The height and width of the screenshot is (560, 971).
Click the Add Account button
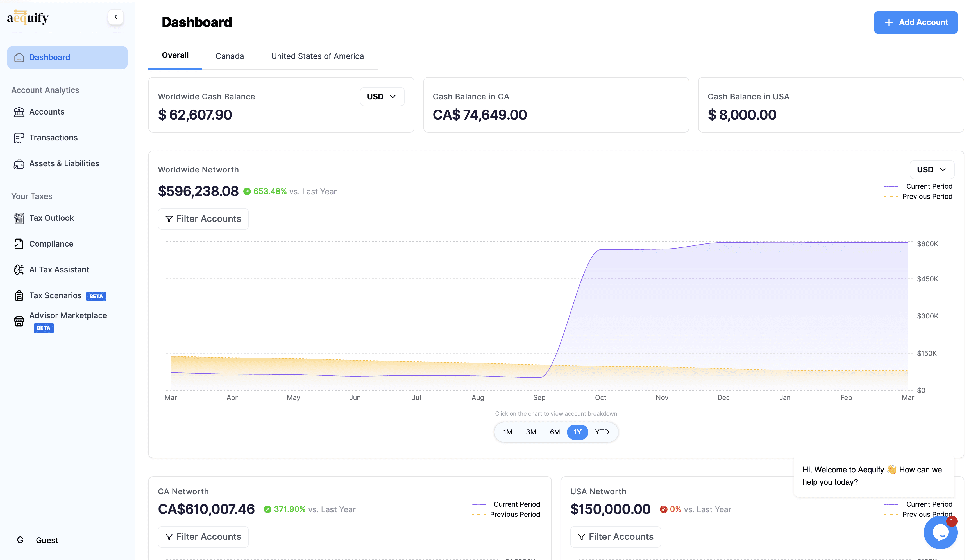click(915, 22)
